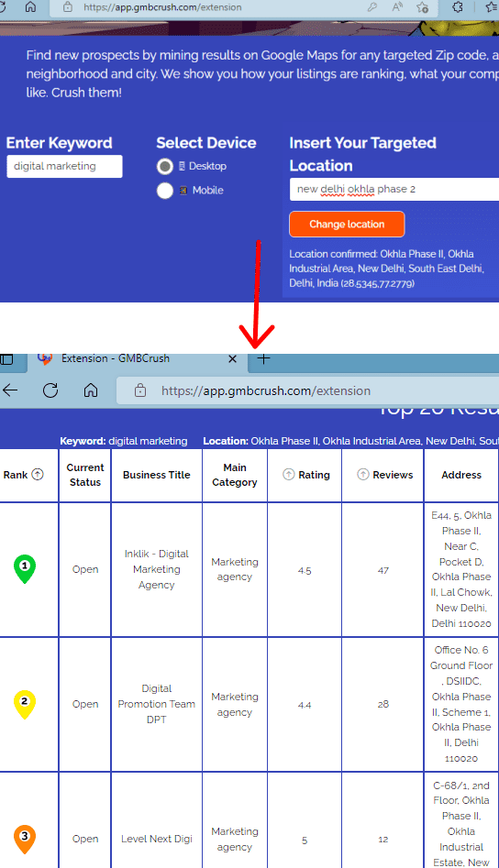The width and height of the screenshot is (499, 868).
Task: Click the upper address bar URL app.gmbcrush.com/extension
Action: (162, 7)
